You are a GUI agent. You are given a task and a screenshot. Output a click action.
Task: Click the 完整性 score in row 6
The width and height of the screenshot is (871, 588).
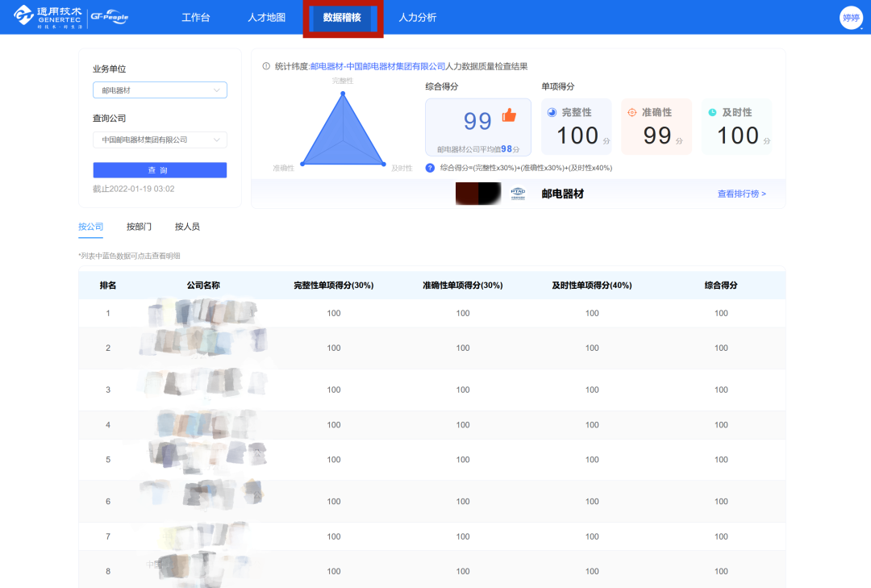[334, 502]
